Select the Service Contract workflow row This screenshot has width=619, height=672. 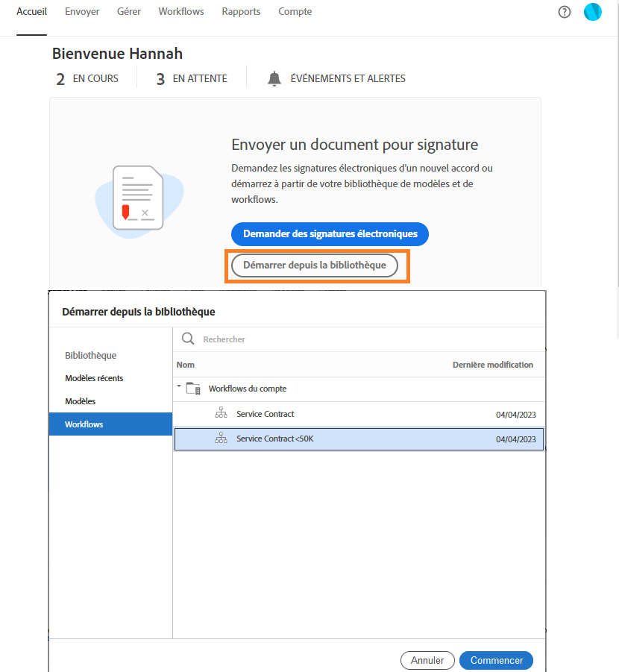(359, 414)
